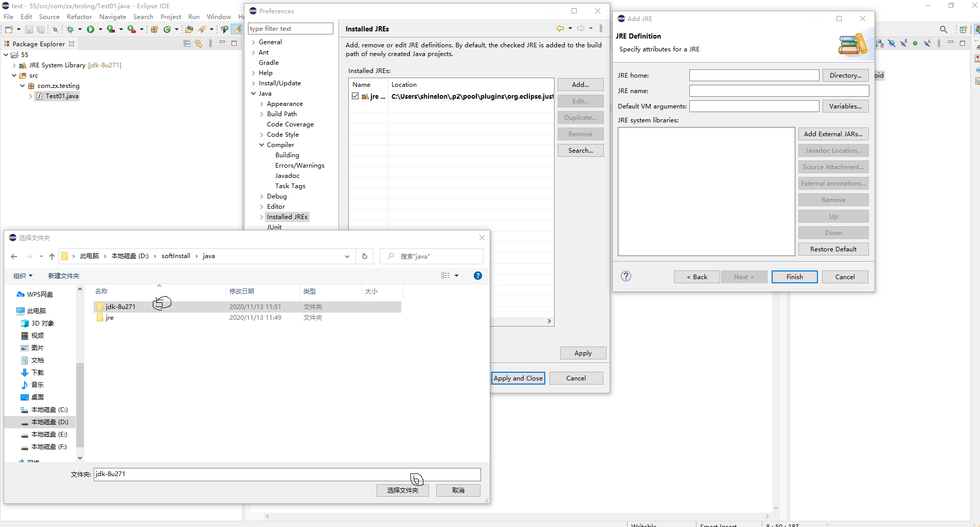Click the Eclipse toolbar search magnifier icon
This screenshot has height=527, width=980.
pos(943,29)
